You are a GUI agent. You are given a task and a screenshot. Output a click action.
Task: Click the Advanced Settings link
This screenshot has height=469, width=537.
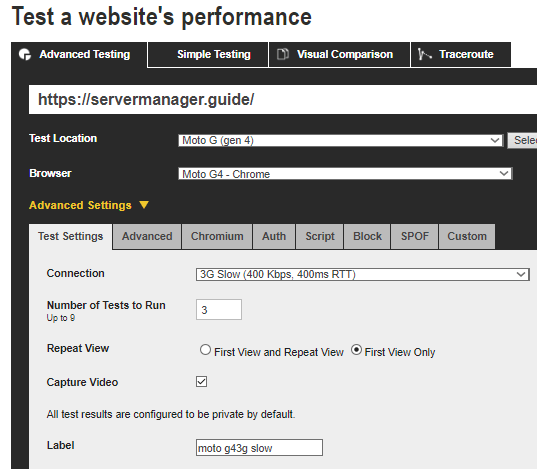click(80, 205)
